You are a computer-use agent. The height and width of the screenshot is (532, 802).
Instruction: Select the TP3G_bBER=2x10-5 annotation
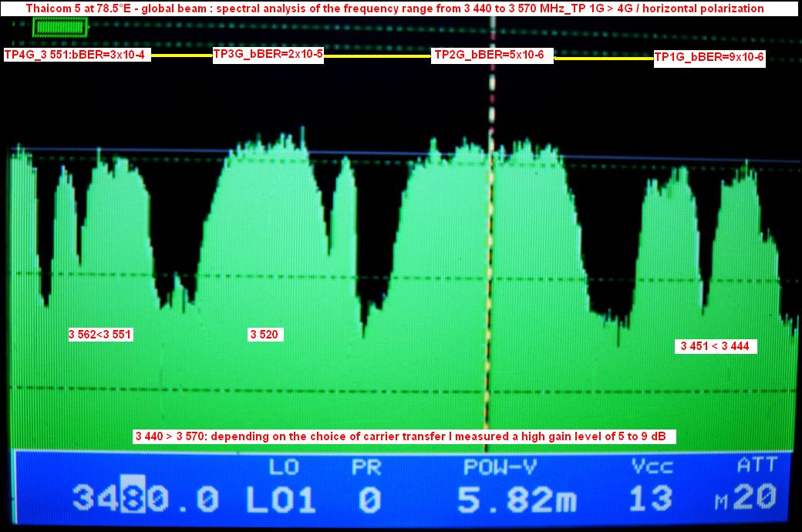(268, 55)
